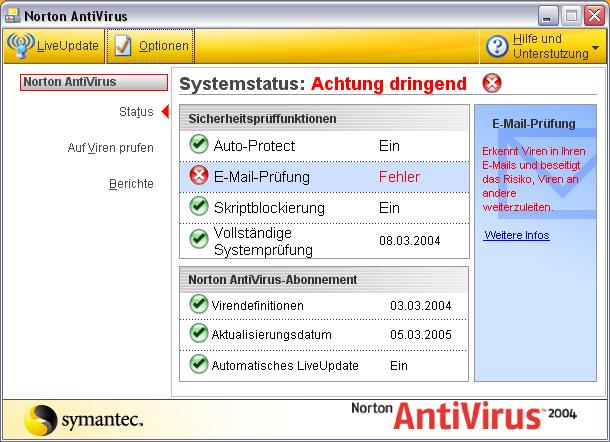Select the Norton AntiVirus sidebar header
This screenshot has width=610, height=442.
tap(94, 82)
